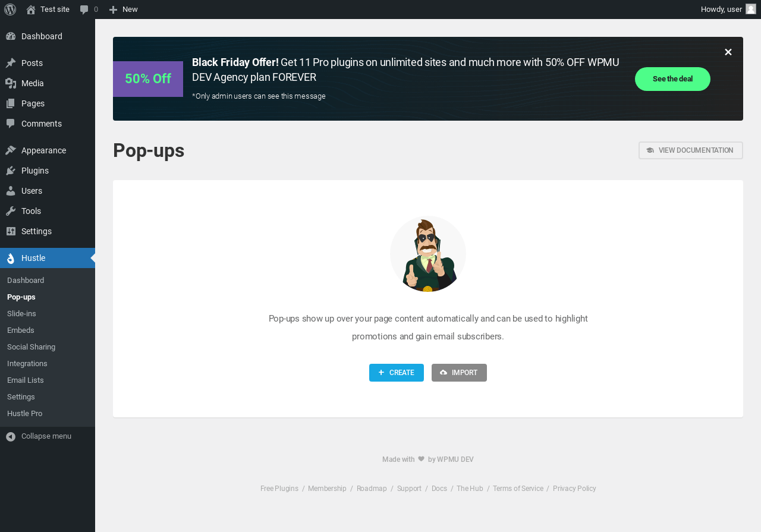The width and height of the screenshot is (761, 532).
Task: Click the Pages icon in sidebar
Action: 11,103
